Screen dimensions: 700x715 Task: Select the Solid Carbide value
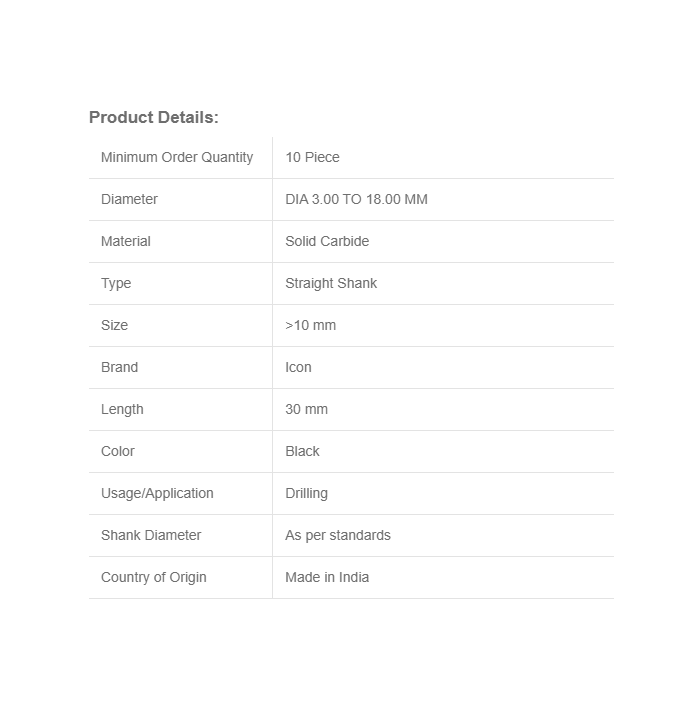(x=327, y=241)
